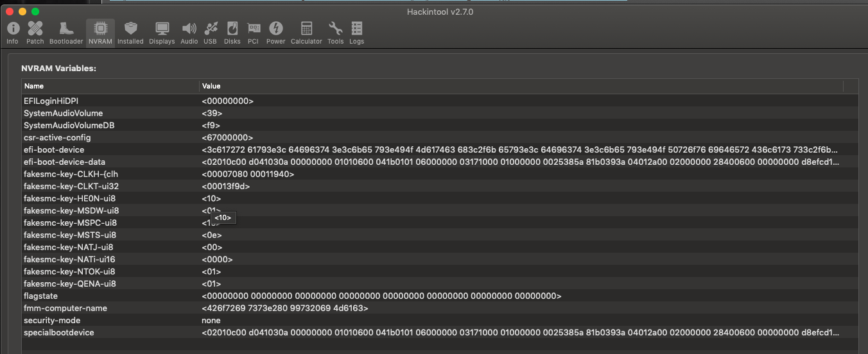The image size is (868, 354).
Task: Click the <00000000> EFILoginHiDPI value
Action: pyautogui.click(x=227, y=101)
